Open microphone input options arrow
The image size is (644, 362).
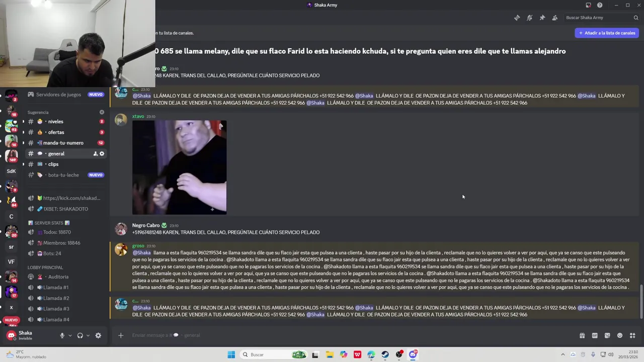[x=70, y=335]
